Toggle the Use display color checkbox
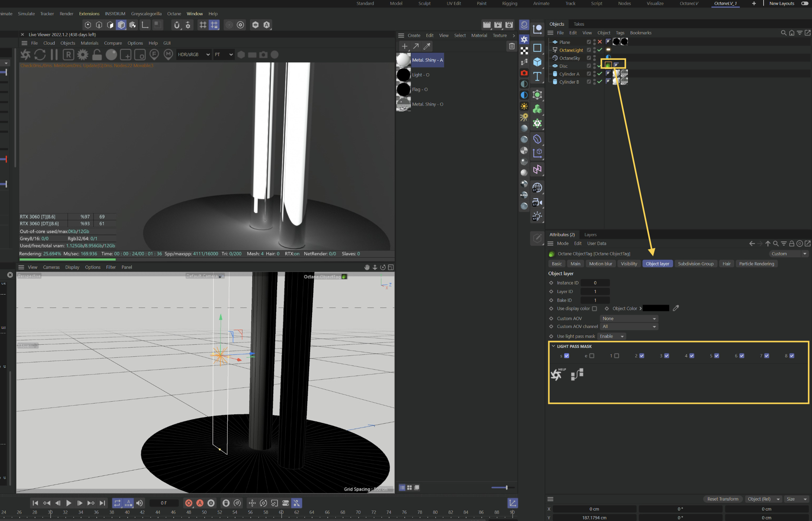812x521 pixels. pos(594,309)
